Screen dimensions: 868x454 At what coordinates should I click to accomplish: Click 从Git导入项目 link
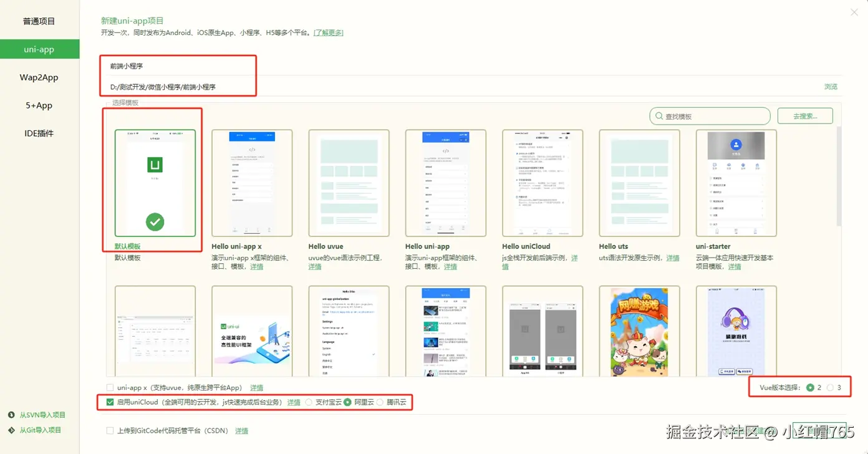point(40,430)
